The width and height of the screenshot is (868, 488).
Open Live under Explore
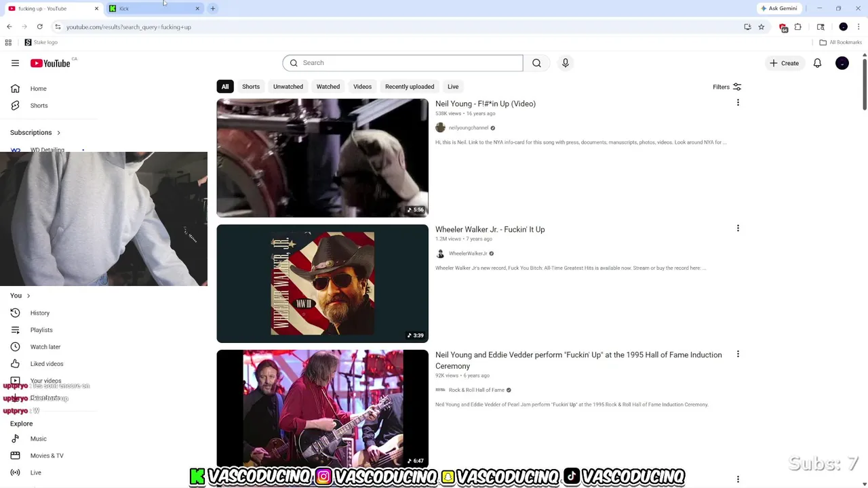click(36, 472)
